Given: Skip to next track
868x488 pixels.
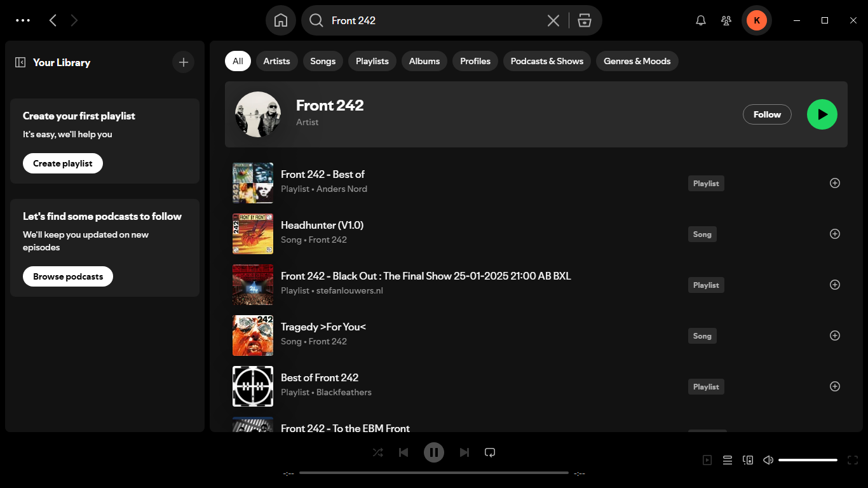Looking at the screenshot, I should tap(465, 452).
